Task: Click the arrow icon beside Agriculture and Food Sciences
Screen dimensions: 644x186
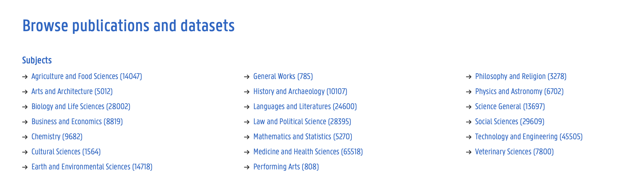Action: pos(25,77)
